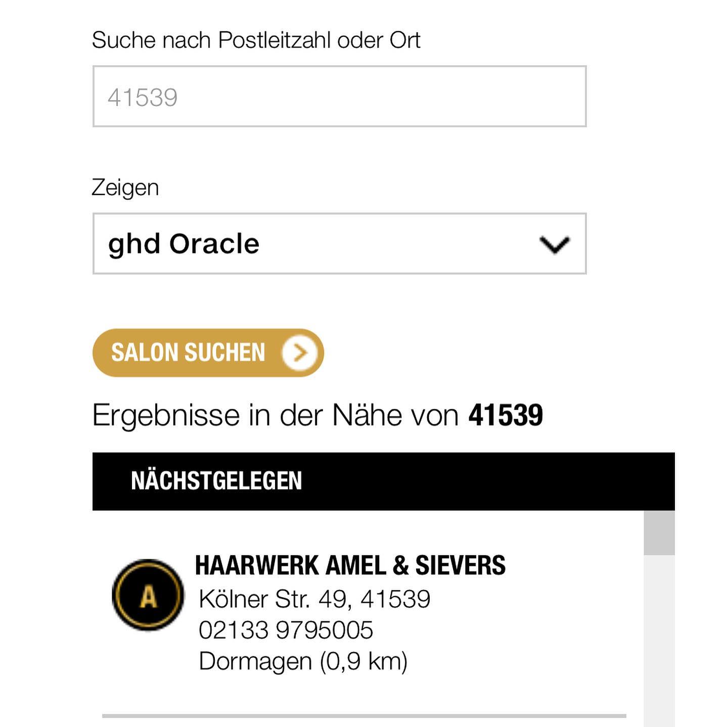Click the divider line below the first result
The width and height of the screenshot is (728, 727).
click(x=364, y=716)
